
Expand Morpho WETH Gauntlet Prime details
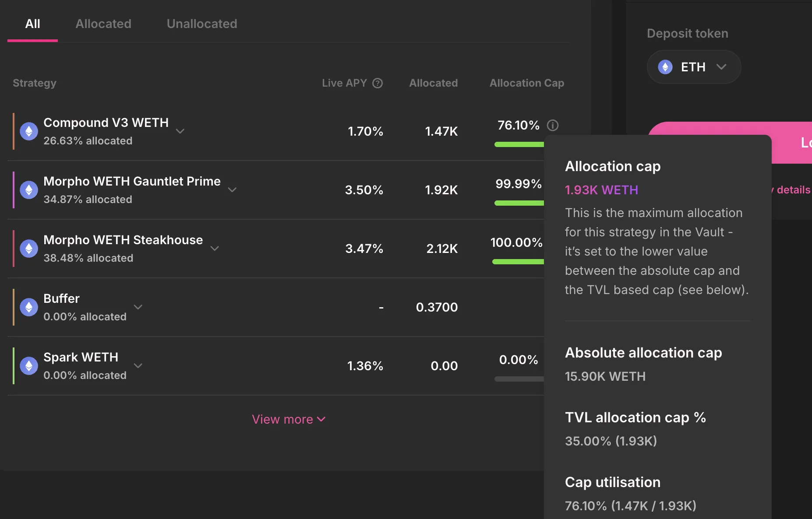pyautogui.click(x=232, y=190)
